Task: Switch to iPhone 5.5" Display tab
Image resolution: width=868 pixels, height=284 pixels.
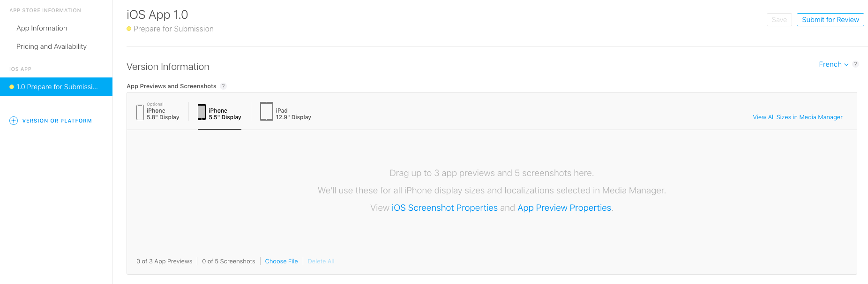Action: tap(224, 114)
